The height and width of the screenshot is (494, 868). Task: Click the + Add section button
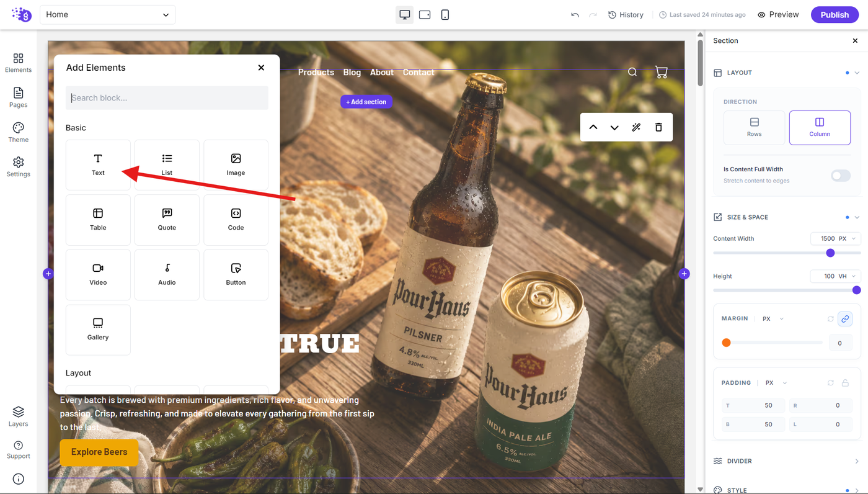[x=366, y=102]
